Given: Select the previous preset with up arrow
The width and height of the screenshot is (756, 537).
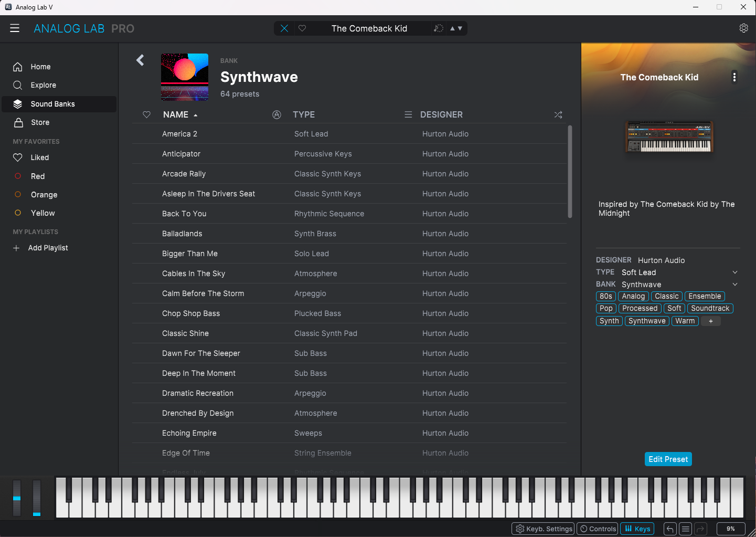Looking at the screenshot, I should pos(452,28).
